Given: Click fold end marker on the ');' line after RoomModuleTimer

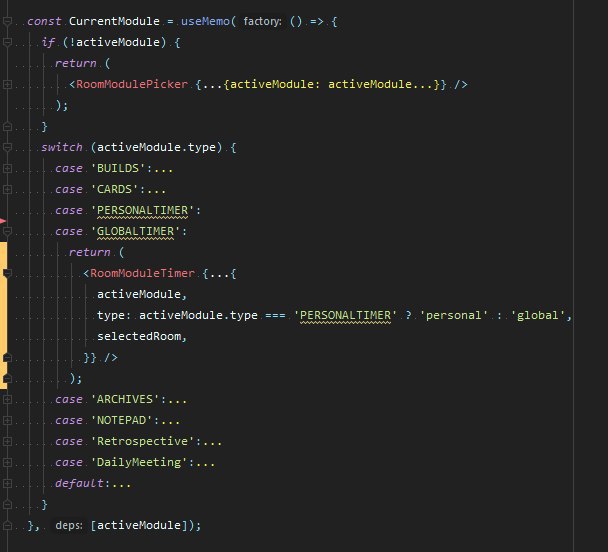Looking at the screenshot, I should (x=7, y=378).
